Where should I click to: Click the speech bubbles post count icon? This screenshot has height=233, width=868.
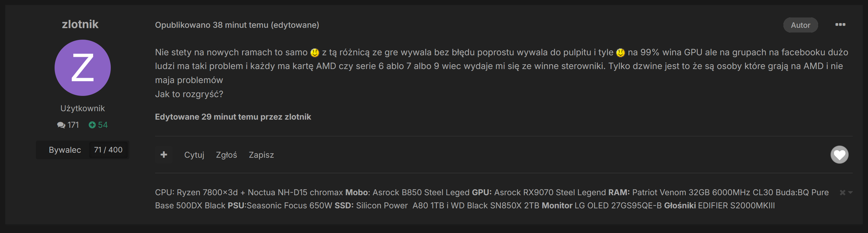(61, 125)
